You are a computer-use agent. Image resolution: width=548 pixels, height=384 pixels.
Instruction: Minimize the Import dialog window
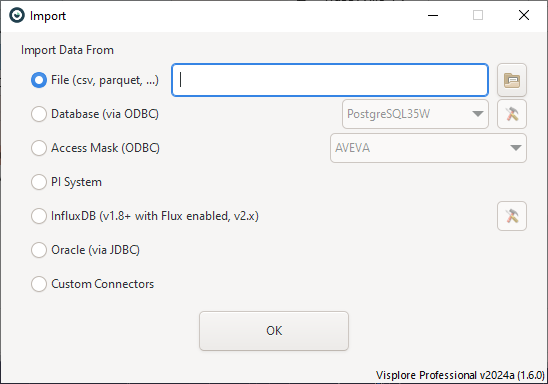click(x=433, y=15)
